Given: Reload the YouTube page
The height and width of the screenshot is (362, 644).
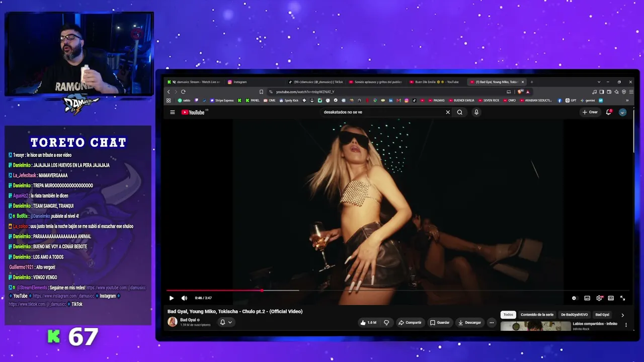Looking at the screenshot, I should coord(183,92).
